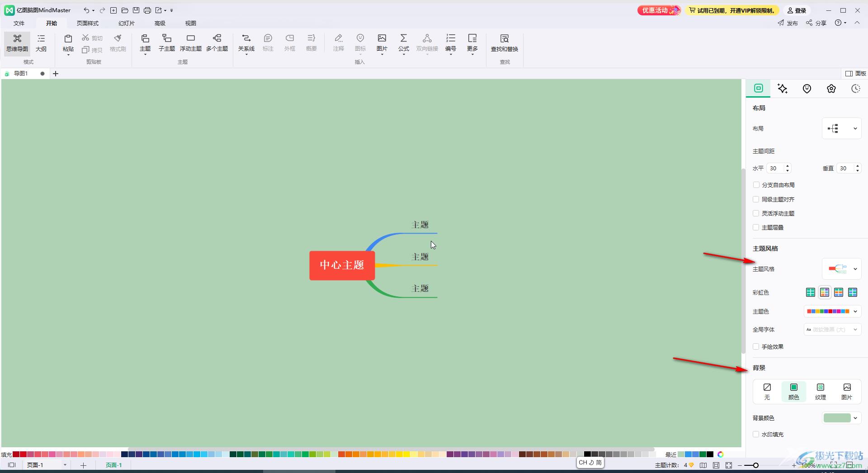Add a Floating Topic (浮动主题)
The image size is (868, 473).
point(191,43)
